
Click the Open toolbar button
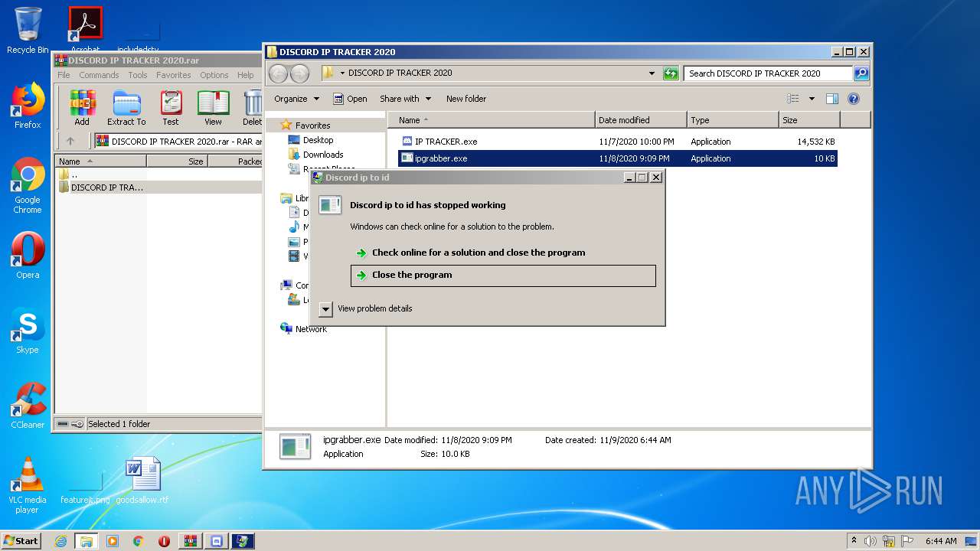tap(350, 99)
